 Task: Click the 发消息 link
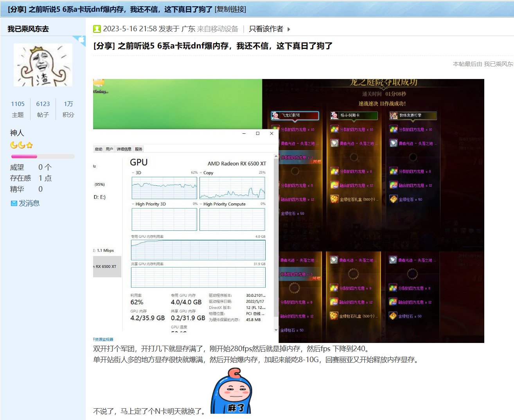(29, 203)
